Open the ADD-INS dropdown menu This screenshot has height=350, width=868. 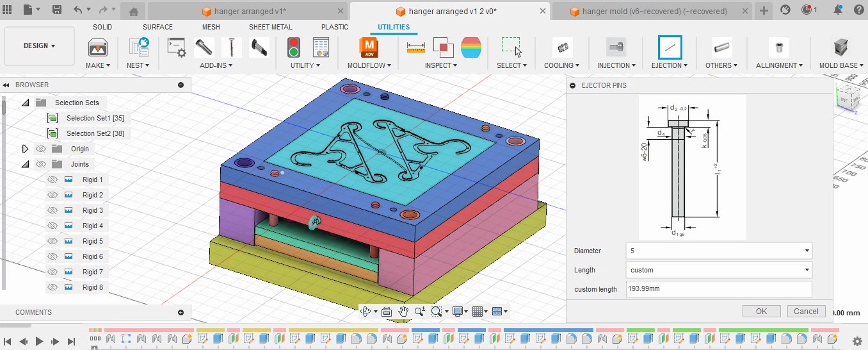[x=216, y=65]
